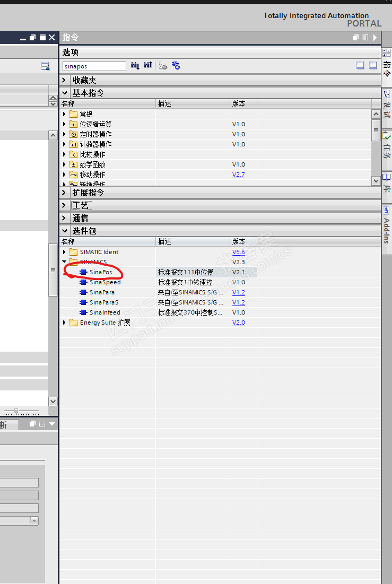Select the SinaInfeed tree row
The width and height of the screenshot is (392, 584).
[x=159, y=312]
